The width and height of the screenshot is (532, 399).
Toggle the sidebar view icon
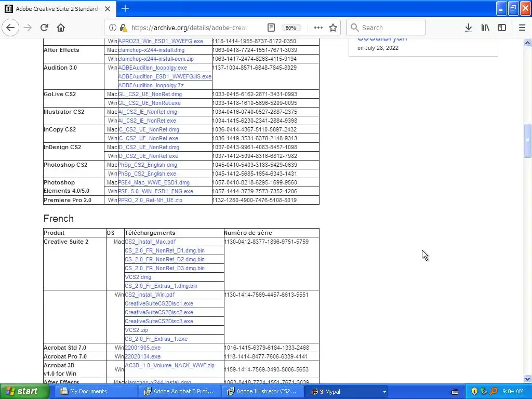[x=502, y=28]
